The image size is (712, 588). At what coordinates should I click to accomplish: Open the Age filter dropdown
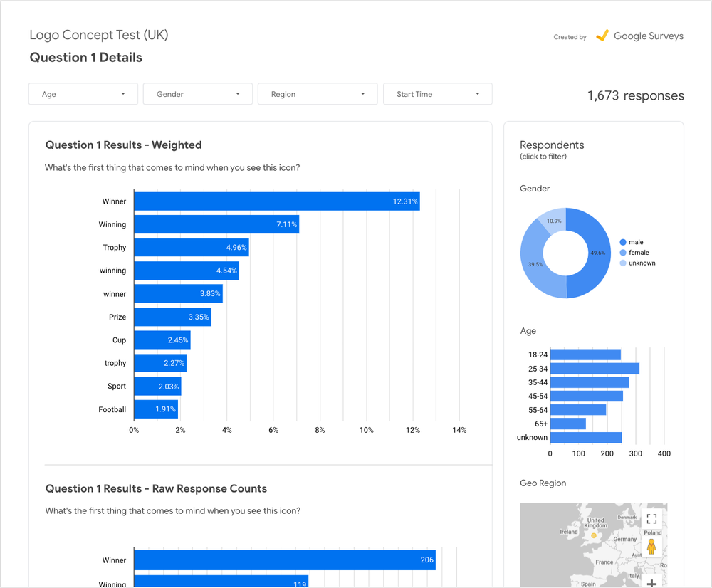pos(83,94)
